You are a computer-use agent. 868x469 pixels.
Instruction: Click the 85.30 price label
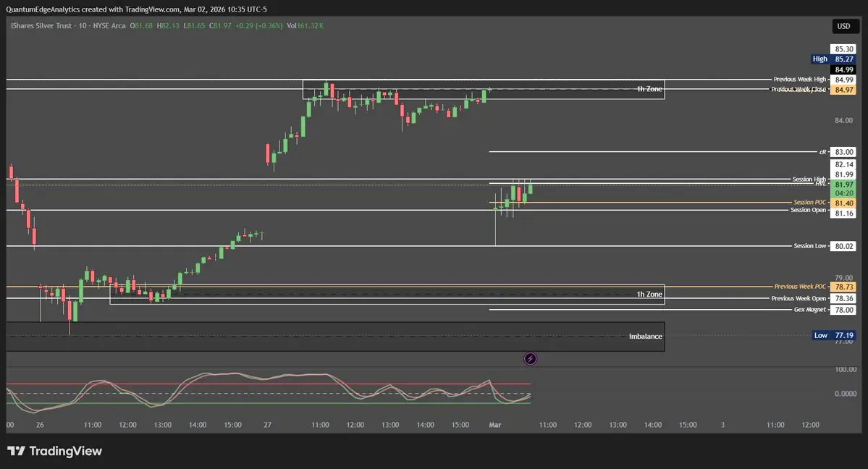tap(843, 49)
